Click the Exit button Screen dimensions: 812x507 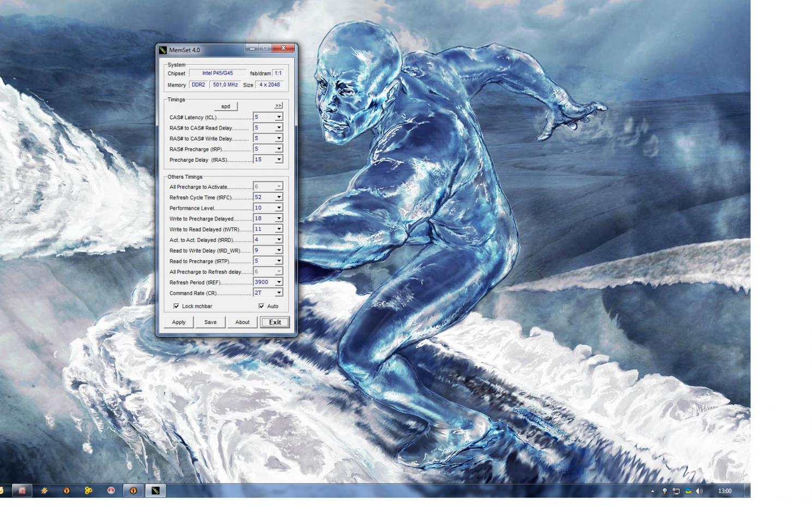(x=275, y=322)
